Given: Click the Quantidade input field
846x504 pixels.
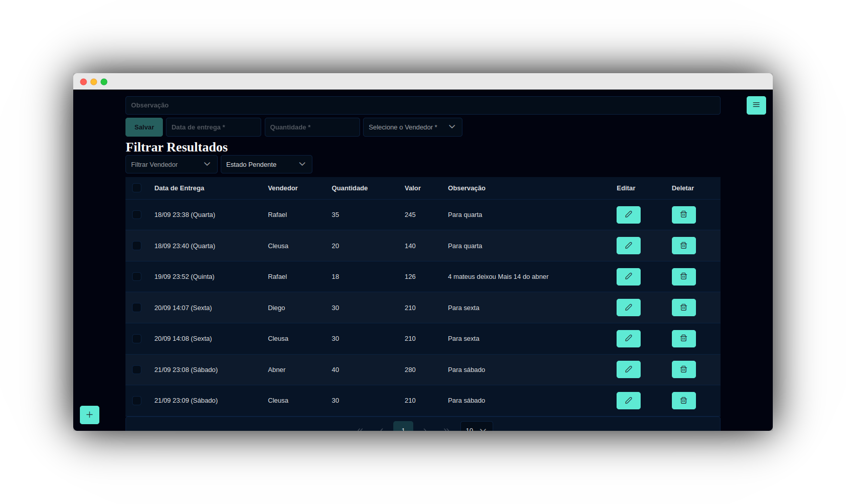Looking at the screenshot, I should [x=312, y=127].
